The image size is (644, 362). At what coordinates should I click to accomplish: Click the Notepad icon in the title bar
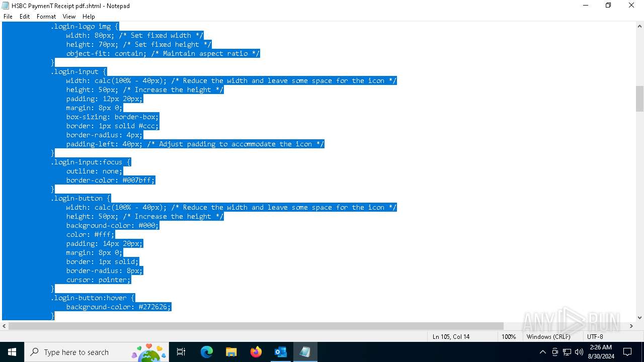point(6,6)
